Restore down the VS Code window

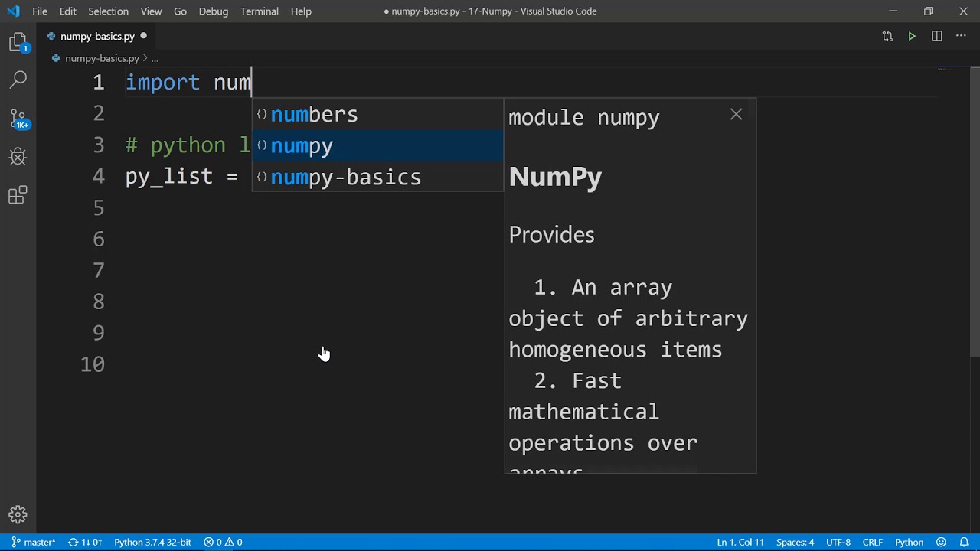point(928,11)
